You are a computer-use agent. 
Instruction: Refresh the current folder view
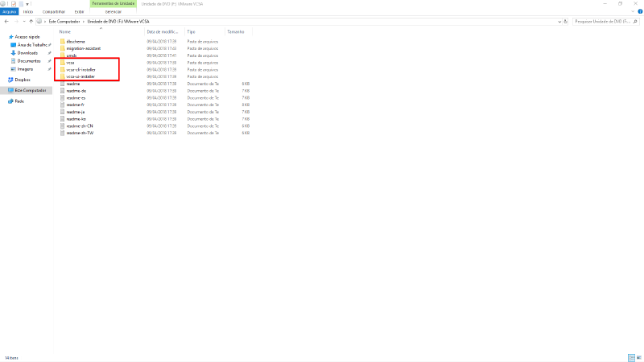566,22
